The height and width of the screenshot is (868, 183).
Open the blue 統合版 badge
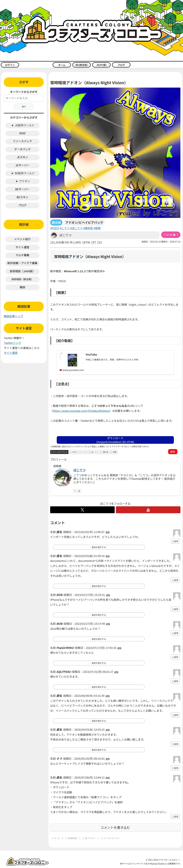pos(56,222)
